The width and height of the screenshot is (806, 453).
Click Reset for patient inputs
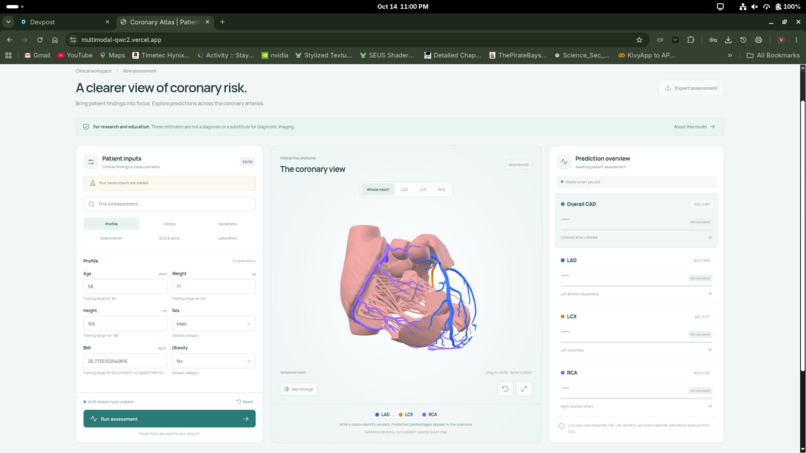[x=245, y=402]
